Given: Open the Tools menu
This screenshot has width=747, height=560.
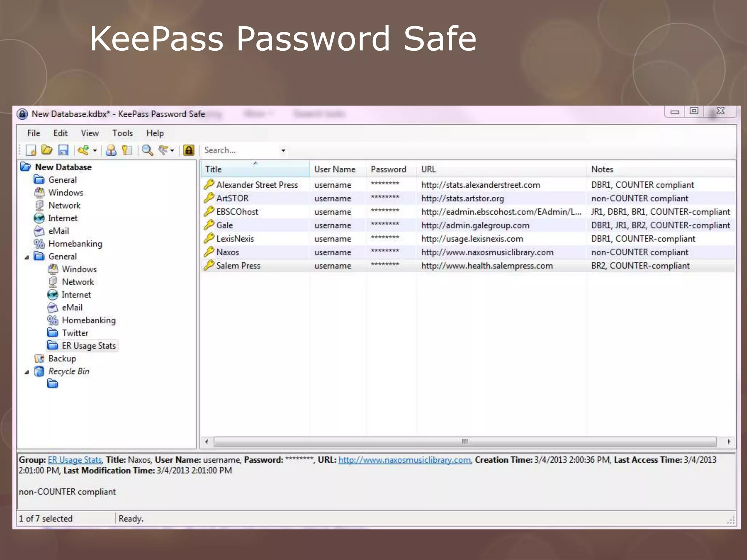Looking at the screenshot, I should [x=123, y=133].
